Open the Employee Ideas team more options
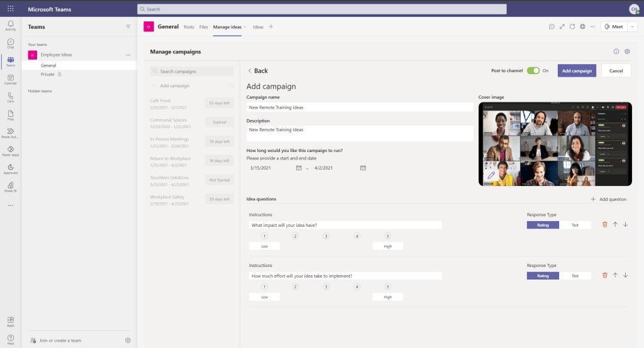This screenshot has height=348, width=644. 128,55
